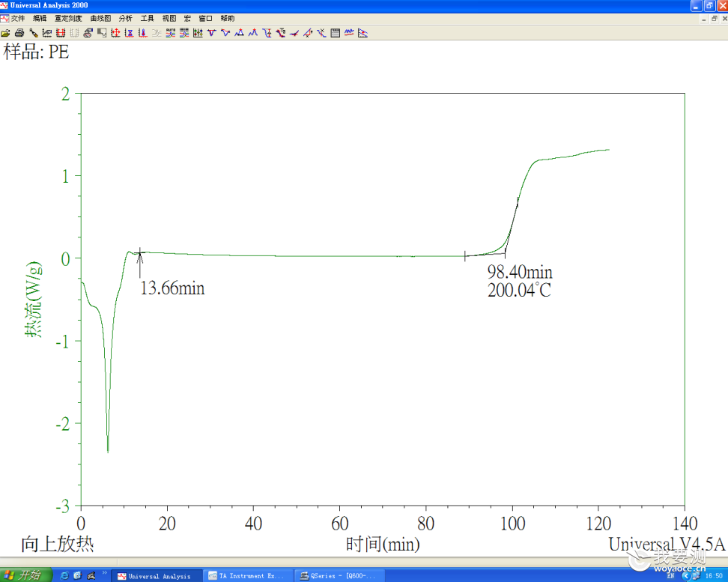Click the peak integration triangle icon
The width and height of the screenshot is (728, 582).
point(239,33)
